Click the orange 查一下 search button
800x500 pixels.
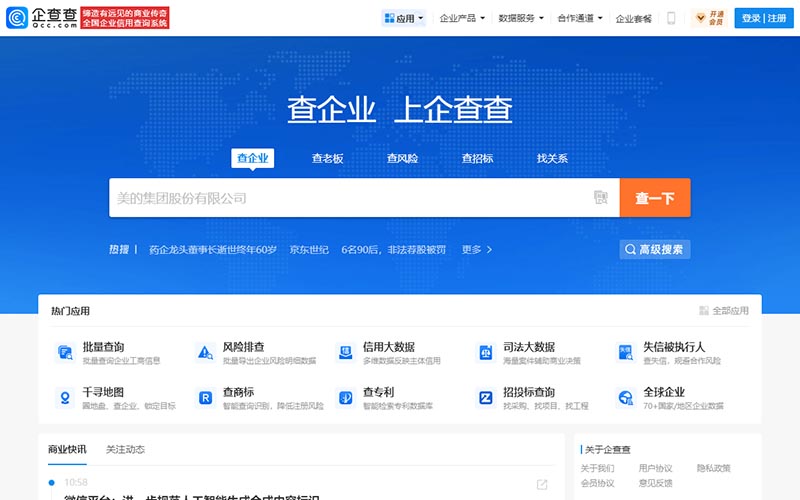(x=655, y=197)
